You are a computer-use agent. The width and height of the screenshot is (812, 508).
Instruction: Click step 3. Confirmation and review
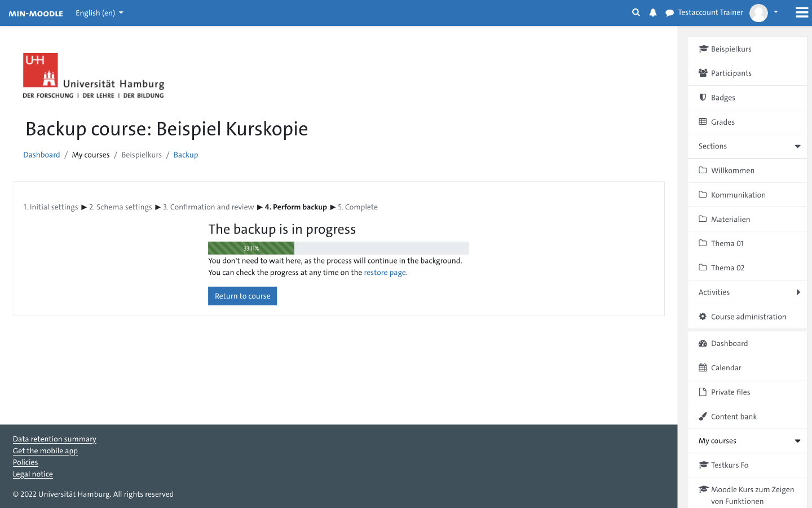pos(209,207)
